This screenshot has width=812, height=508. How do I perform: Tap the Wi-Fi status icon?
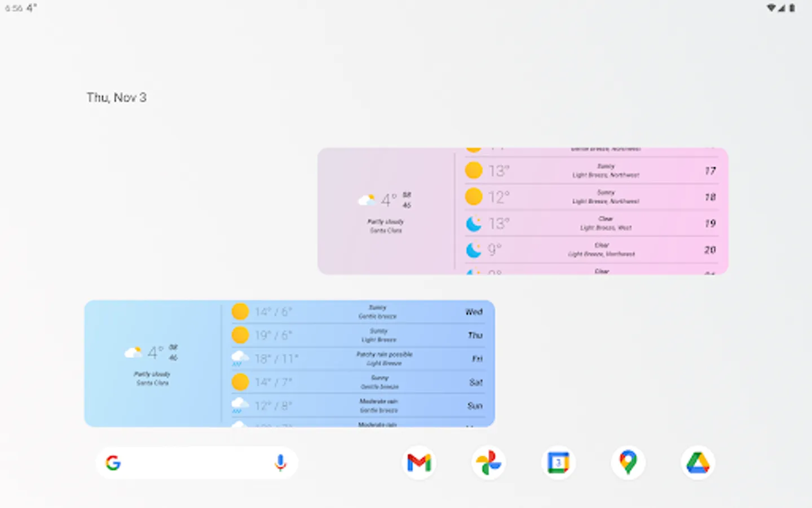(771, 8)
